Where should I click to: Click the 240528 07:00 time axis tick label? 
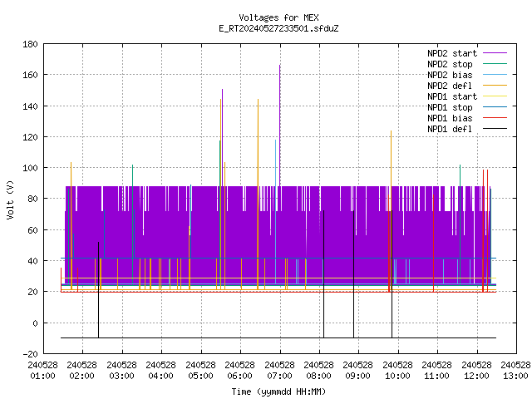click(279, 371)
